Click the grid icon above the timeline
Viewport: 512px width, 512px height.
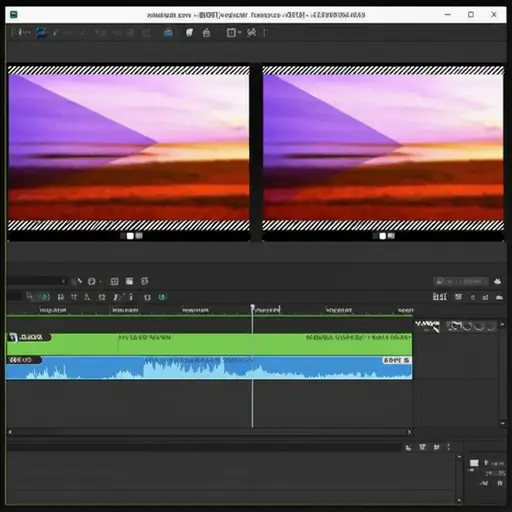(x=114, y=281)
